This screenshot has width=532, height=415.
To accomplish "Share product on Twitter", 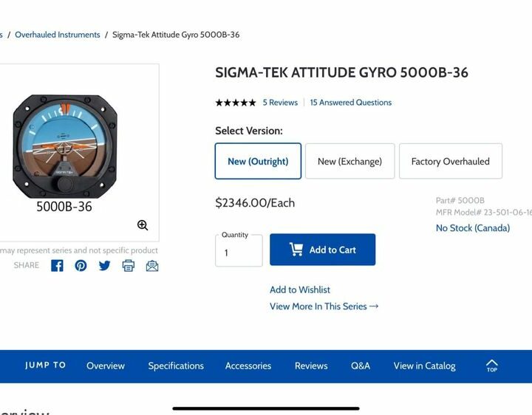I will tap(104, 266).
